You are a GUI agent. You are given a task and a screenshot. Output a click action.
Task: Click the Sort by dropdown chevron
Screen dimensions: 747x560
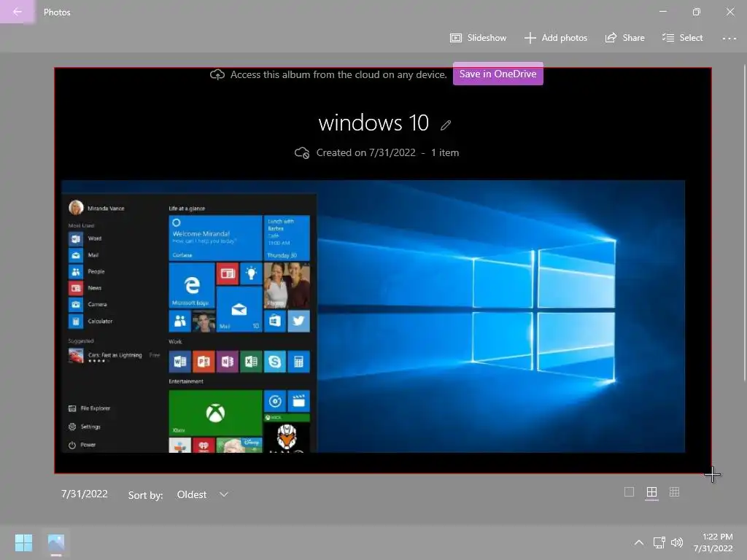224,495
